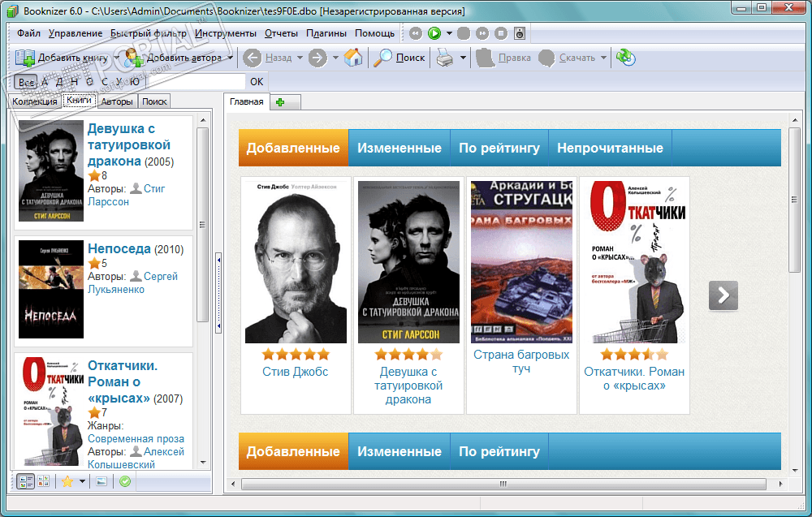Switch to thumbnail grid view icon
The height and width of the screenshot is (517, 812).
click(44, 481)
